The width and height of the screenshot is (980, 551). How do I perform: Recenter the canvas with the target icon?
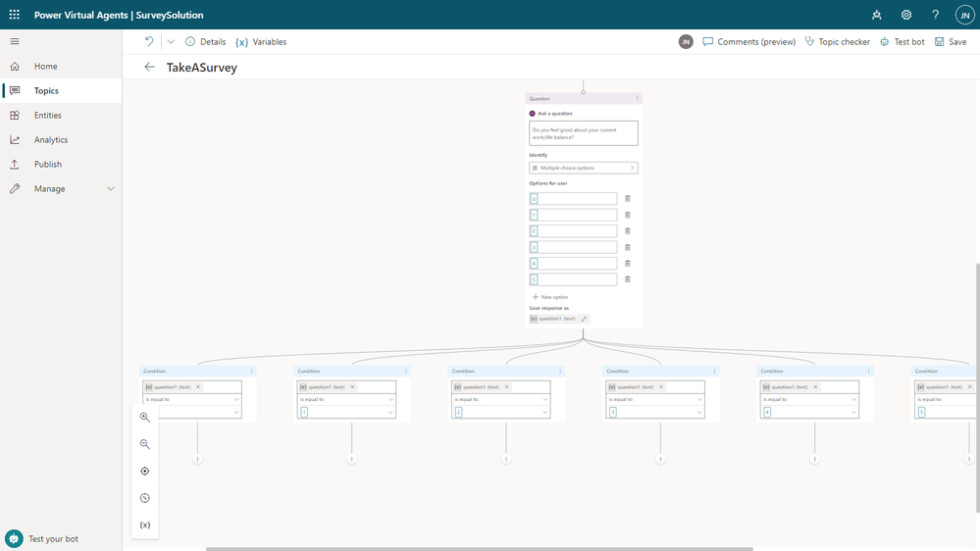[x=145, y=471]
